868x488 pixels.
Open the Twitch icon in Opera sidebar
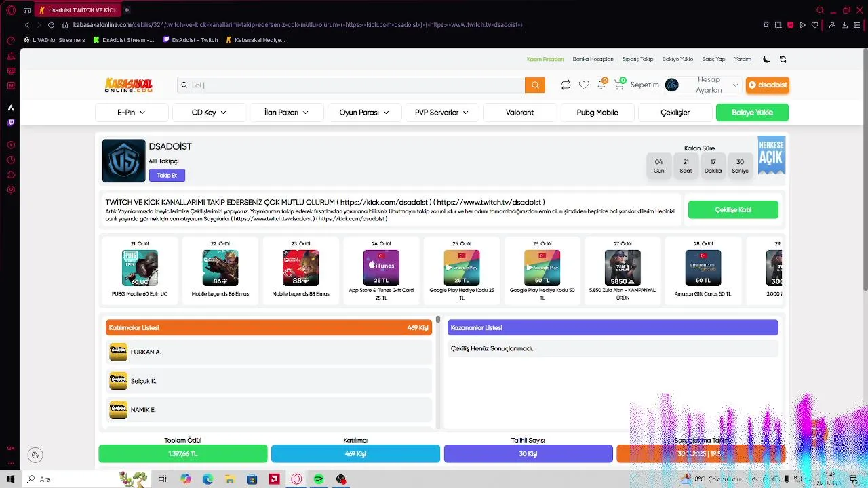tap(11, 123)
